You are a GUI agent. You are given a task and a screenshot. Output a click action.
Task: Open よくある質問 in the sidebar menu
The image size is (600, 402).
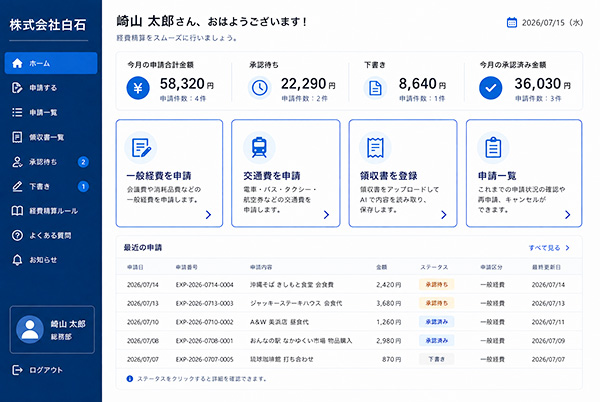coord(51,235)
